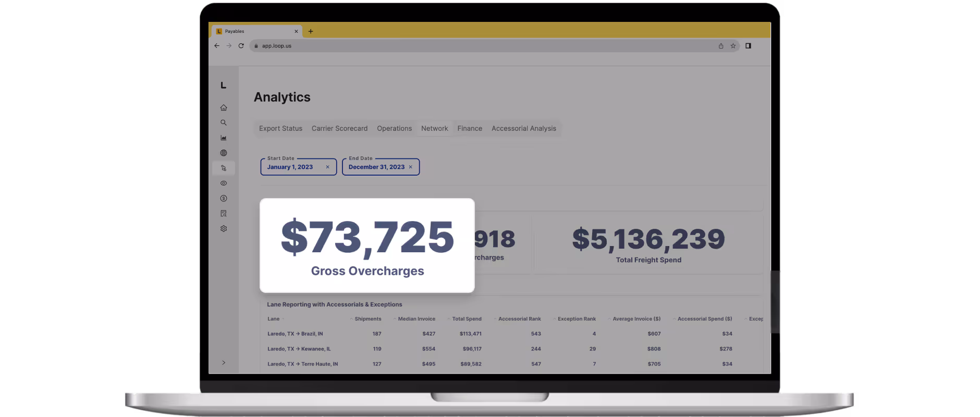Select the highlighted nodes icon in sidebar
This screenshot has width=980, height=417.
224,168
